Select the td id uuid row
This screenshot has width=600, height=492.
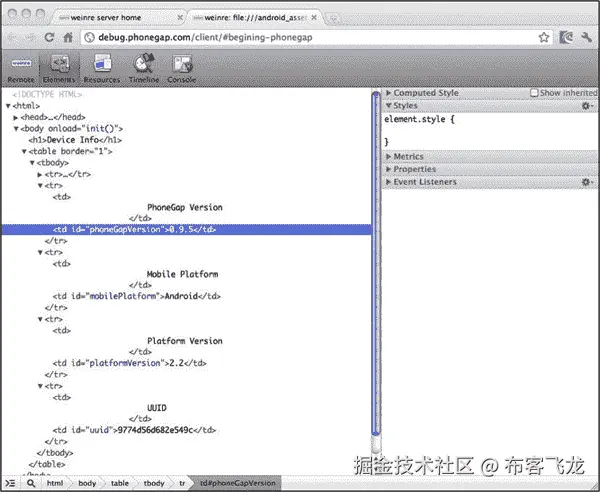134,430
